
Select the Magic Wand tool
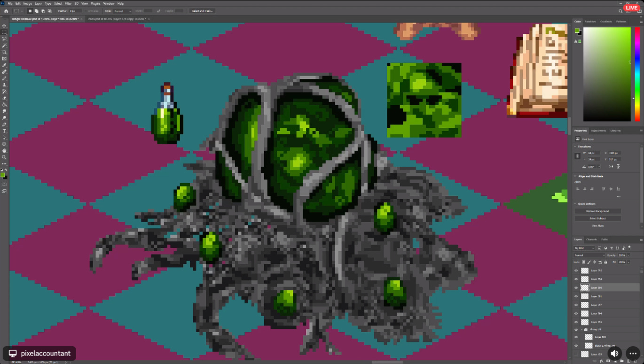click(x=4, y=46)
